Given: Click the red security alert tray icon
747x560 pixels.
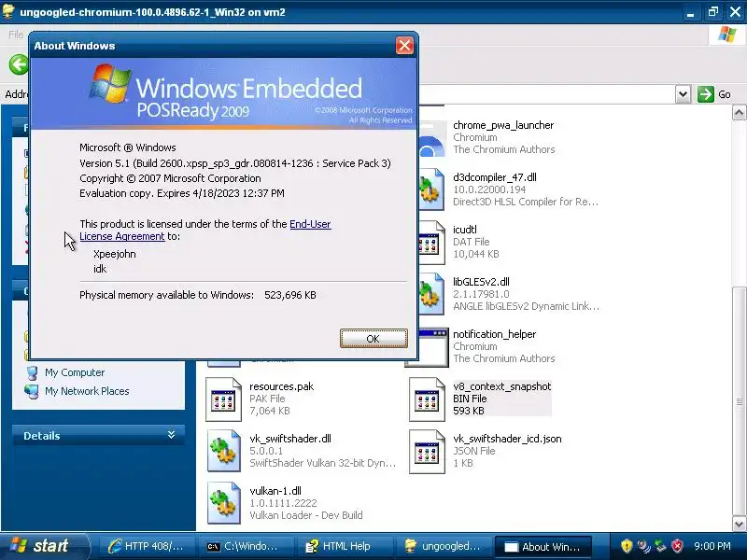Looking at the screenshot, I should (x=677, y=546).
